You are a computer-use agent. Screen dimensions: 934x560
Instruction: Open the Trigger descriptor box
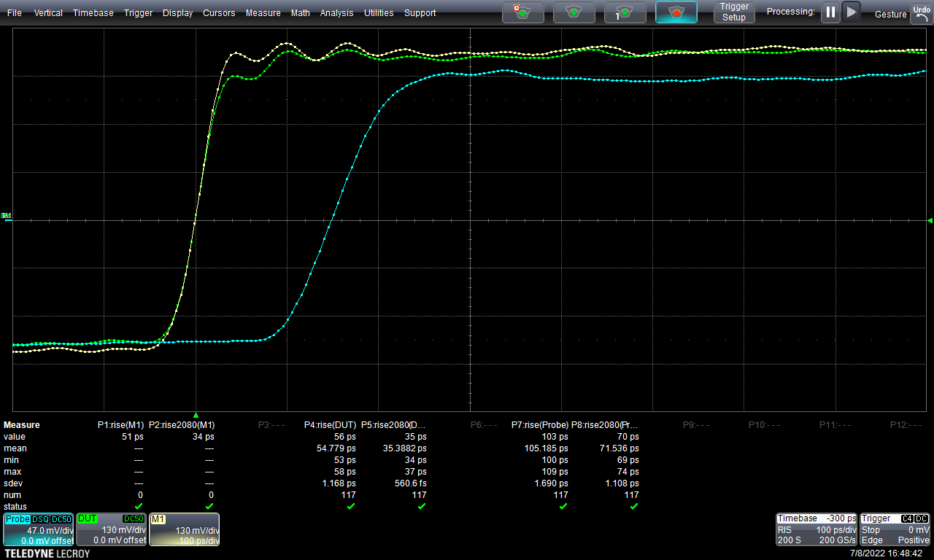(895, 529)
